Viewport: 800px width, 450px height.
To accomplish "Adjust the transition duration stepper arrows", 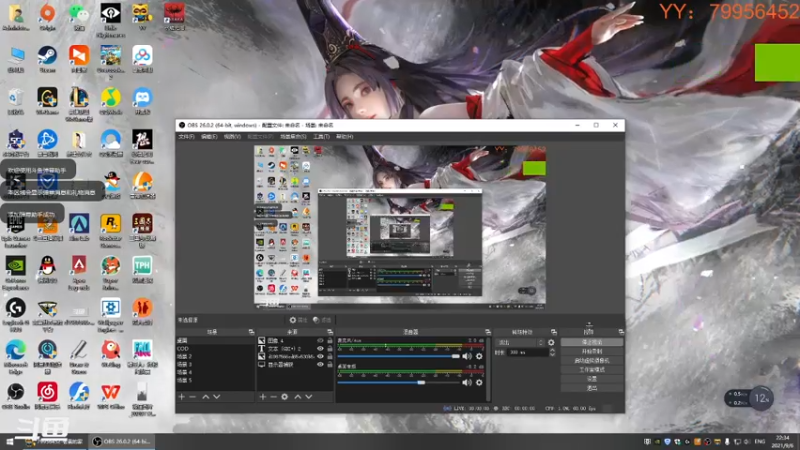I will [x=552, y=352].
